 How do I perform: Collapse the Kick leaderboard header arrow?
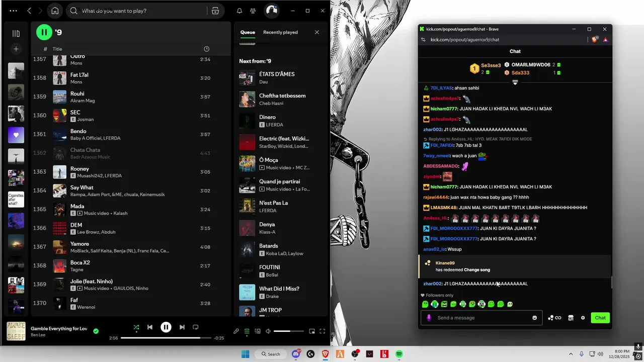tap(515, 82)
